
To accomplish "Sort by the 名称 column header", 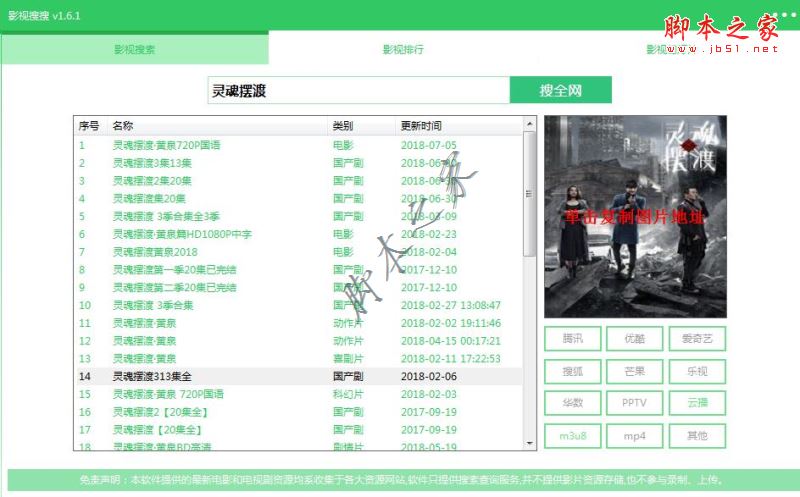I will click(218, 126).
